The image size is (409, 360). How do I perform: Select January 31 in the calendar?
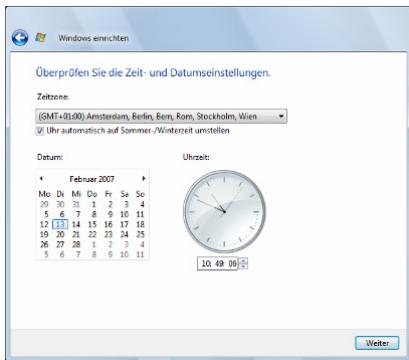tap(76, 204)
